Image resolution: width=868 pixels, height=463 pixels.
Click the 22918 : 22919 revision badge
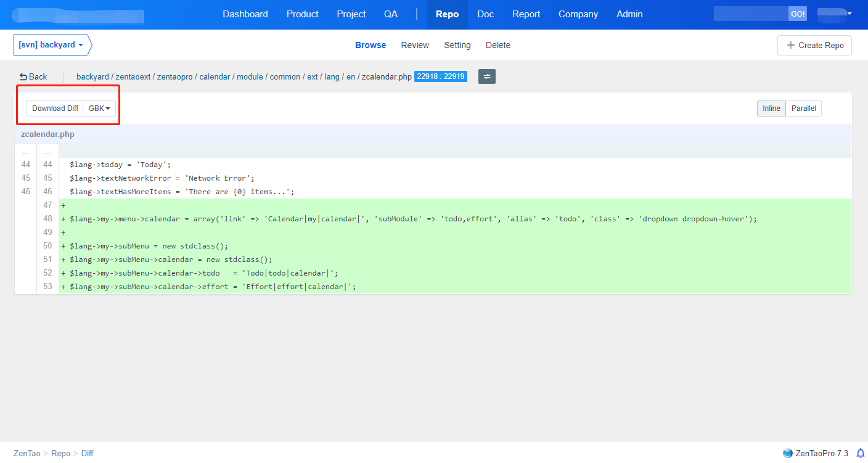coord(440,76)
